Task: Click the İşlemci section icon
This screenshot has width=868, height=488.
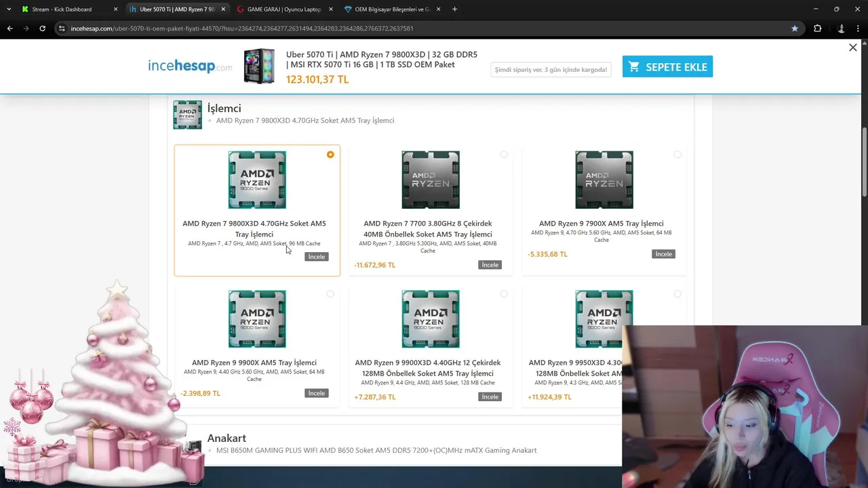Action: click(187, 115)
